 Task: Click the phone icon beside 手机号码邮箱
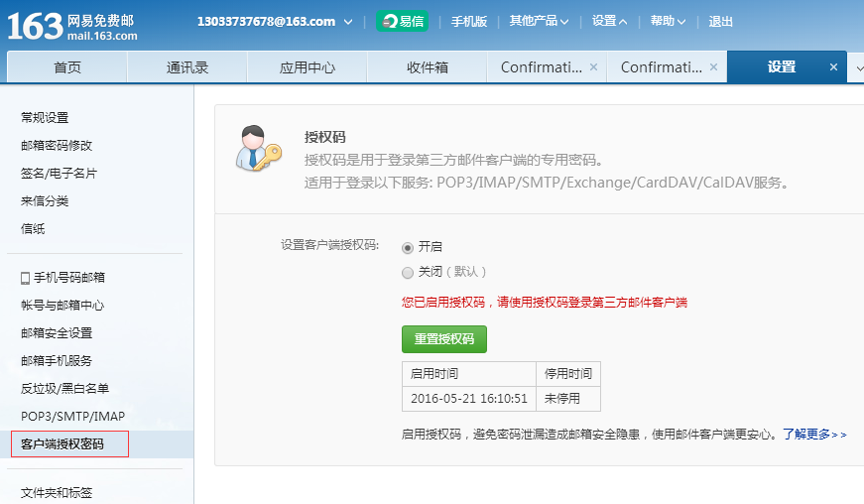pos(26,278)
